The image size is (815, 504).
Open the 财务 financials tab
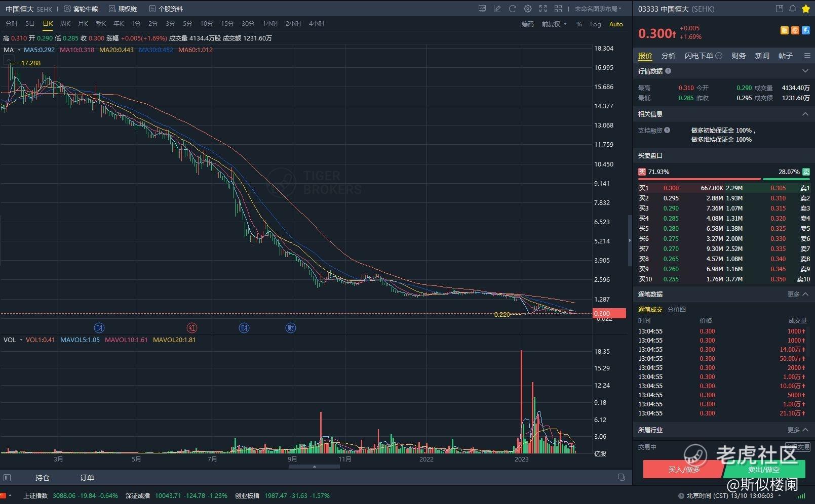click(x=739, y=56)
